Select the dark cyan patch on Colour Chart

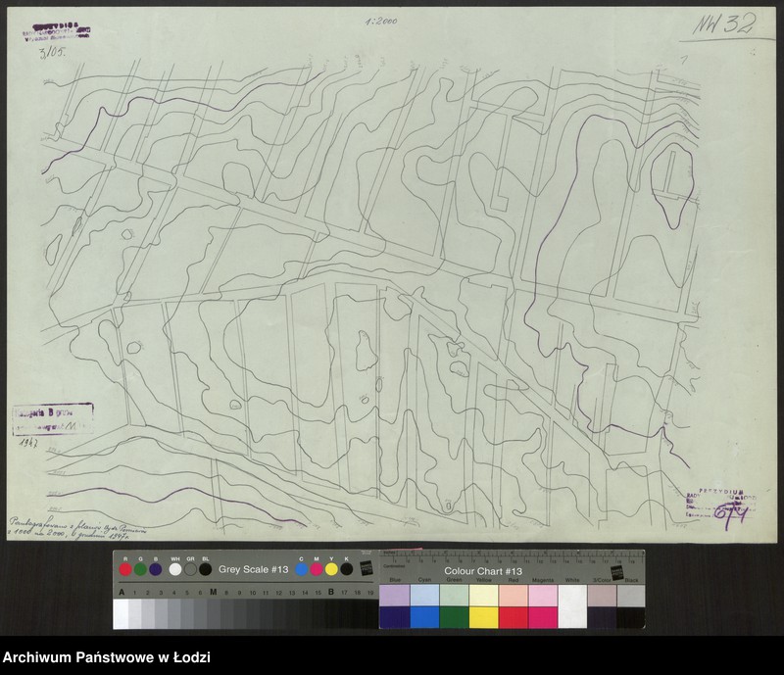(423, 617)
